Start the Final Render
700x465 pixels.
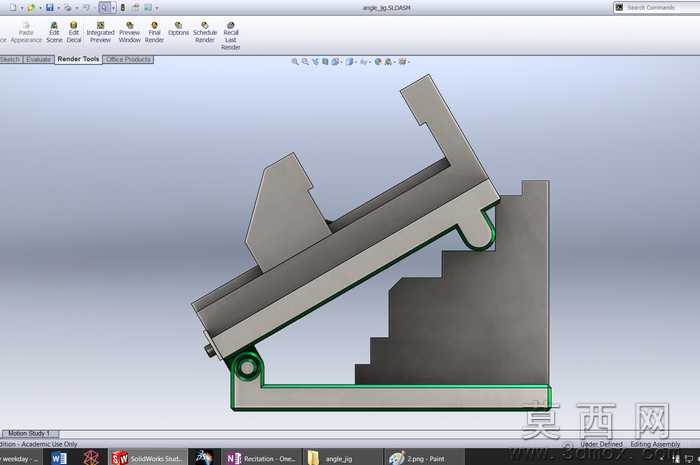click(x=154, y=33)
